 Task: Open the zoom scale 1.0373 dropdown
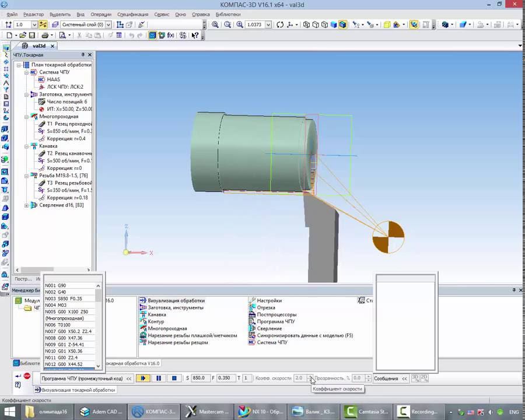coord(268,24)
